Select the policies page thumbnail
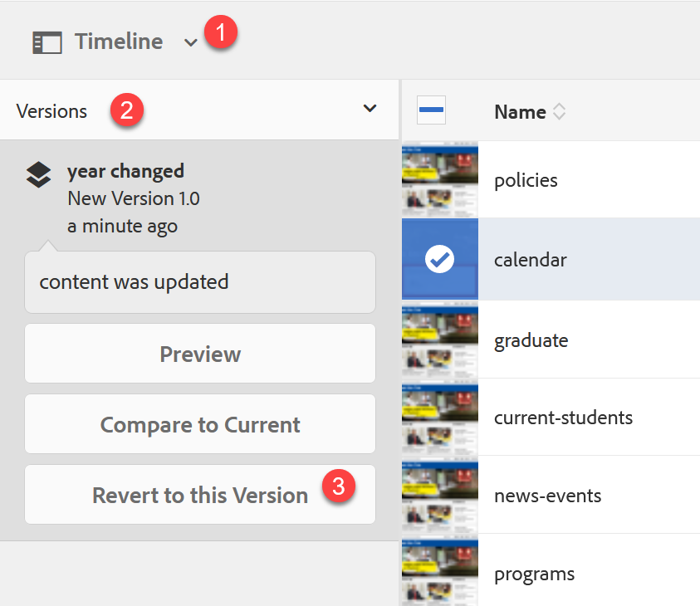Viewport: 700px width, 606px height. point(440,180)
